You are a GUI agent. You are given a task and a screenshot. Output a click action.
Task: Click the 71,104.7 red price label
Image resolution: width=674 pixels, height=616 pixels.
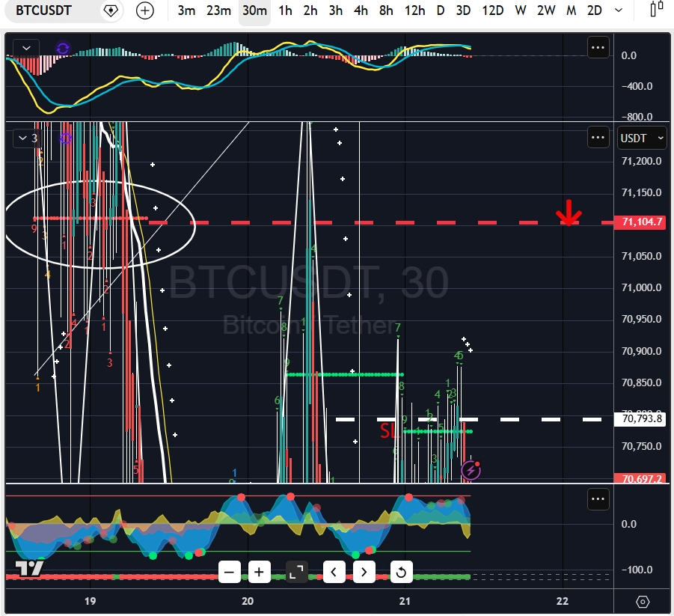coord(640,222)
